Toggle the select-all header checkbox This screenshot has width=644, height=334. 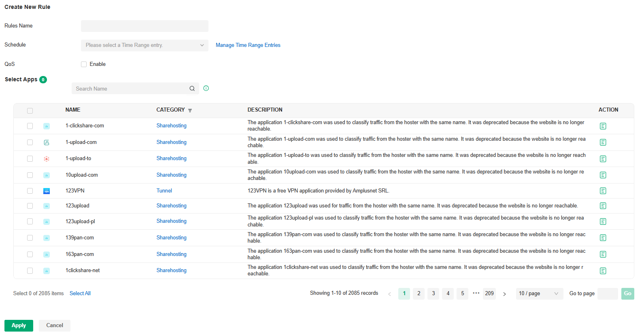point(30,111)
